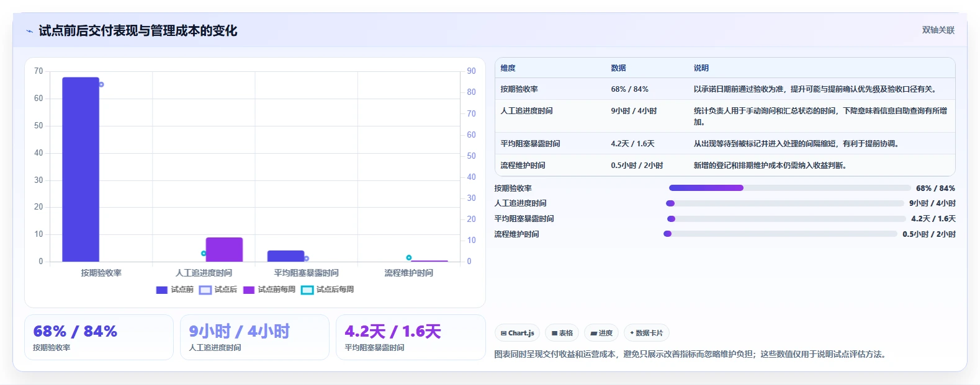Click the Chart.js tag
Image resolution: width=980 pixels, height=385 pixels.
pyautogui.click(x=517, y=333)
